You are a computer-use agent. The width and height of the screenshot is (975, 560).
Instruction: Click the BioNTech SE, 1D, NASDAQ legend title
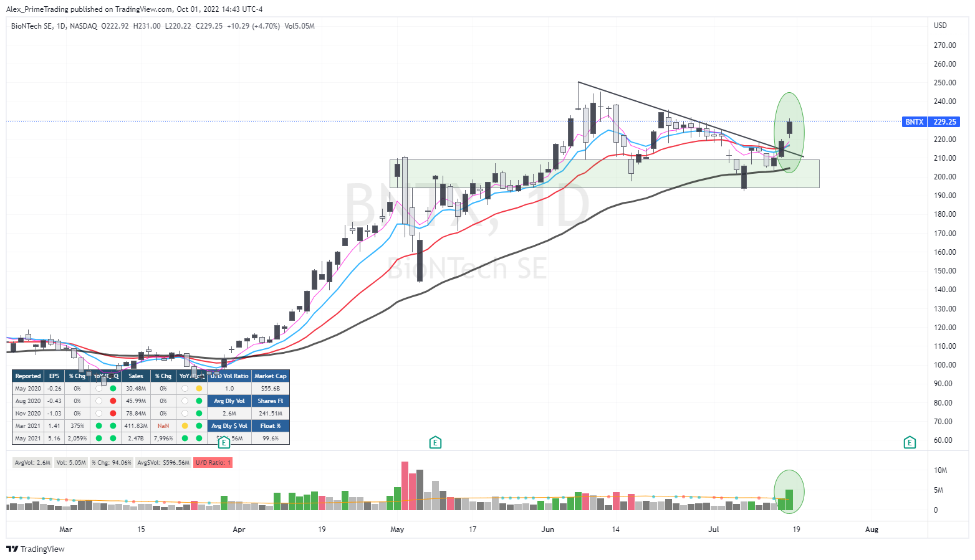pyautogui.click(x=54, y=26)
